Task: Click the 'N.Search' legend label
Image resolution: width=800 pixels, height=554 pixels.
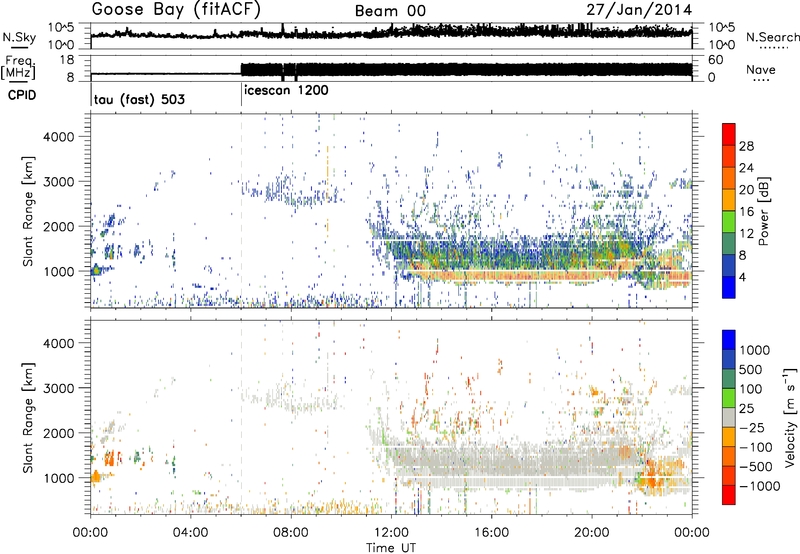Action: coord(772,37)
